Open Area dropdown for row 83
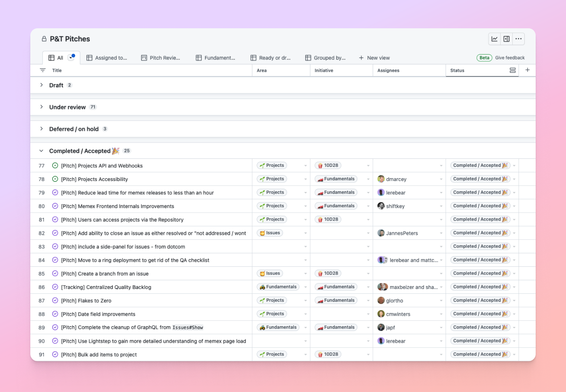The width and height of the screenshot is (566, 392). click(x=305, y=247)
